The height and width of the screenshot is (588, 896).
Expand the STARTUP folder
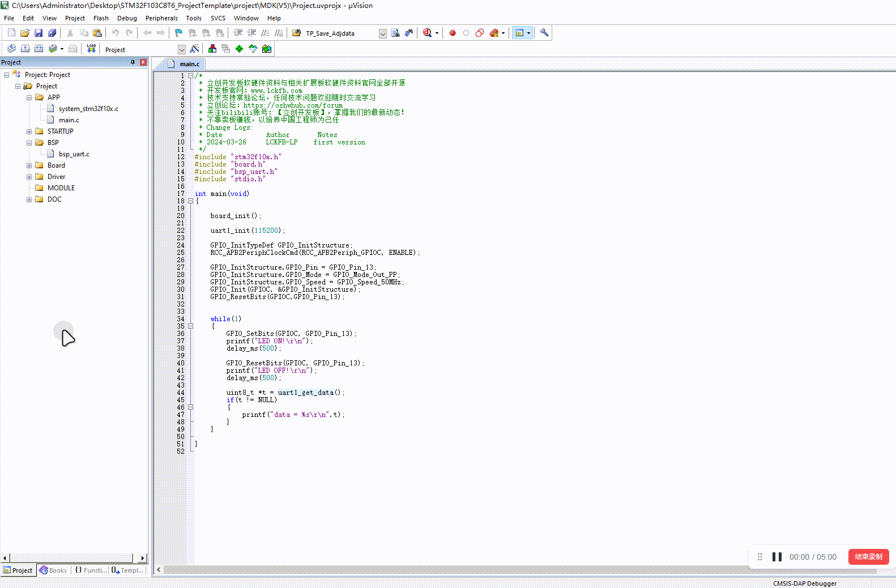tap(29, 131)
